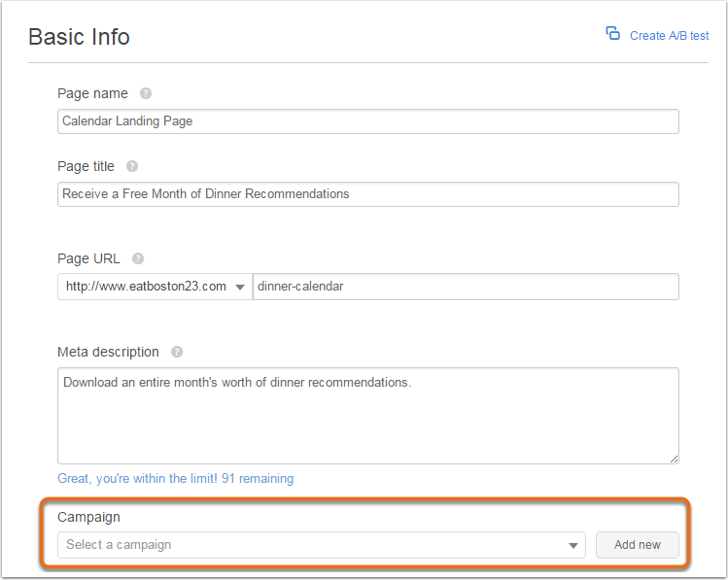Click into the Page name input field
This screenshot has width=728, height=580.
pos(368,121)
